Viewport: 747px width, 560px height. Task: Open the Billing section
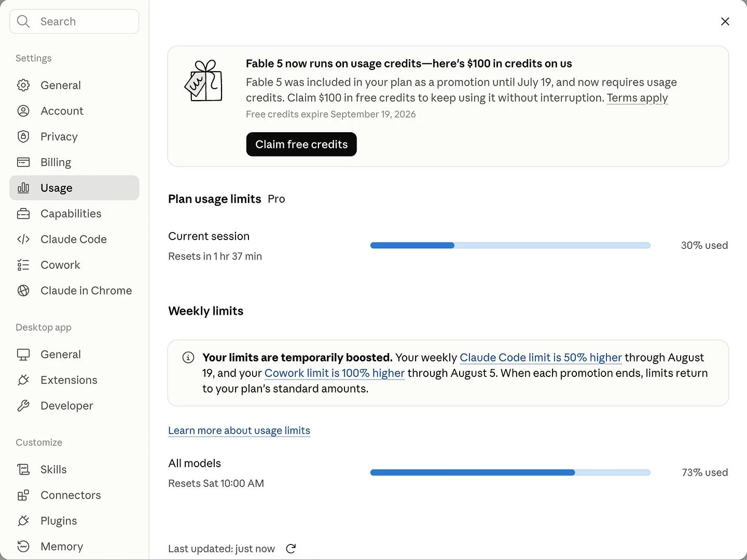(x=74, y=162)
